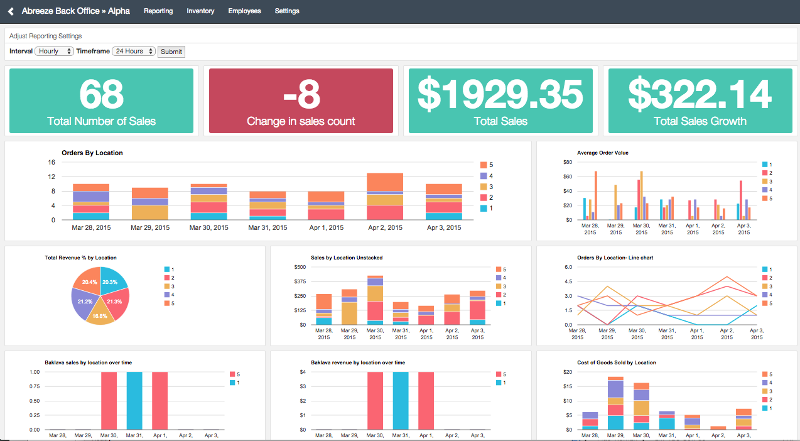This screenshot has height=441, width=800.
Task: Go to the Inventory section
Action: (200, 11)
